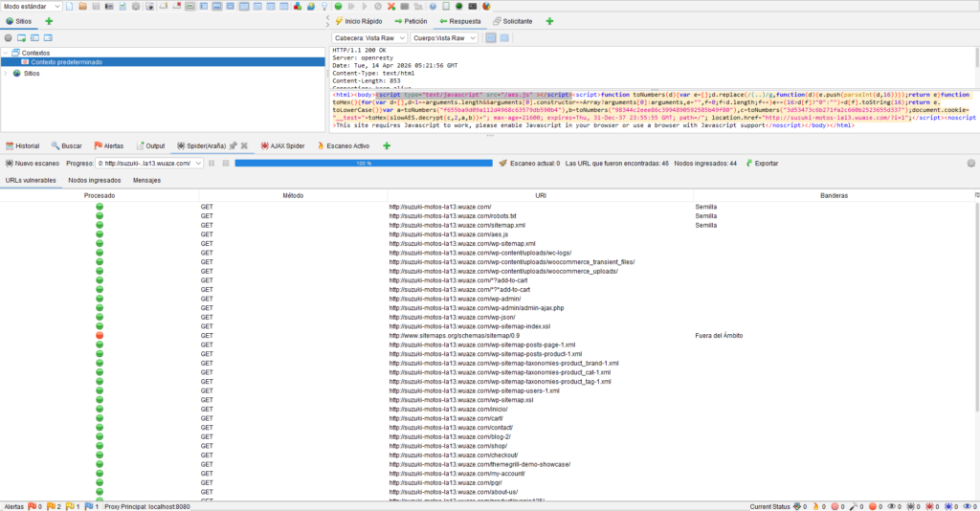Image resolution: width=980 pixels, height=511 pixels.
Task: Toggle the first response view layout button
Action: coord(491,38)
